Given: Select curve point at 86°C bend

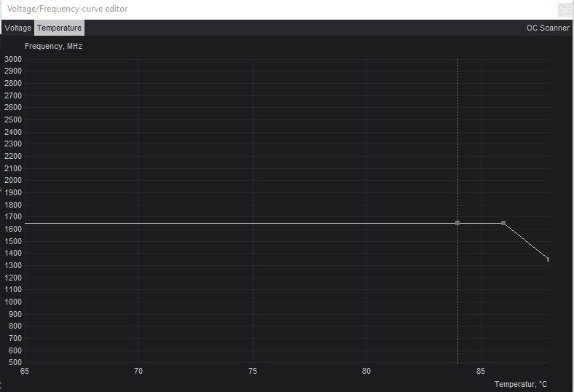Looking at the screenshot, I should click(x=503, y=223).
